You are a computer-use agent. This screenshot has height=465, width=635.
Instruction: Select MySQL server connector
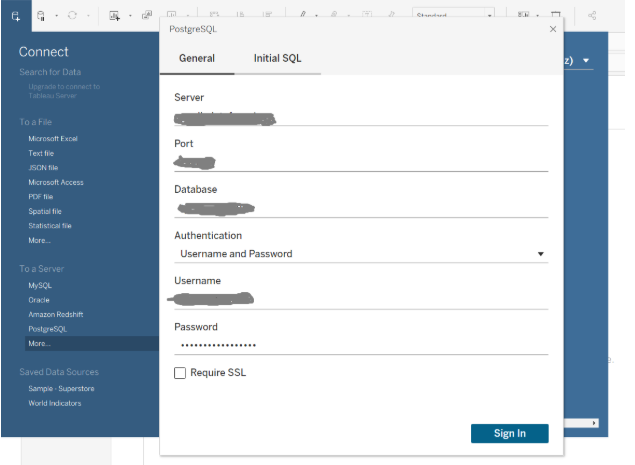click(x=40, y=286)
